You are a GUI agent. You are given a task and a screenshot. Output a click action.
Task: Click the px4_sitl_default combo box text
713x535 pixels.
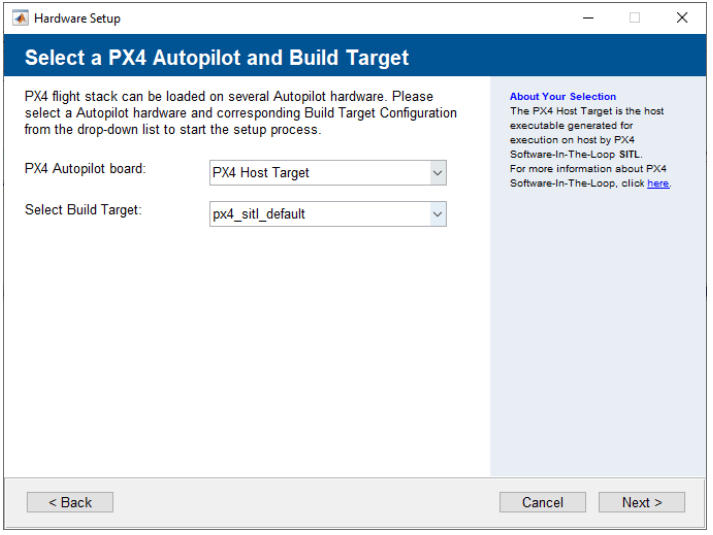[x=259, y=214]
